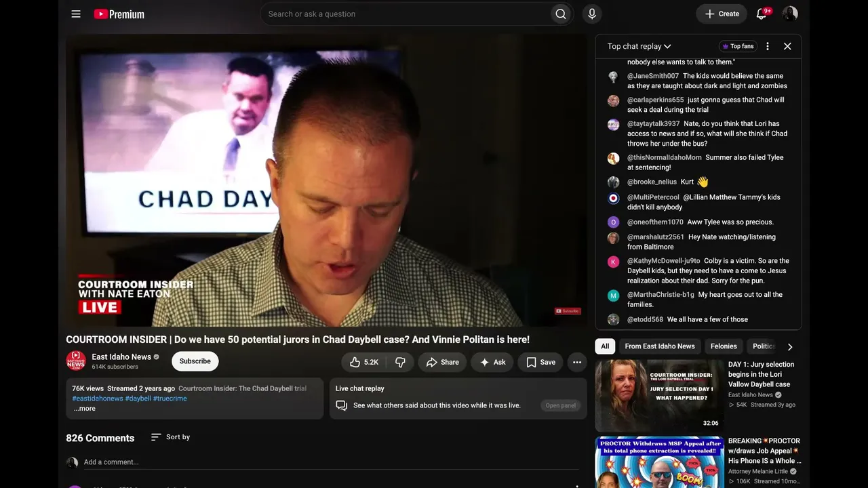Open DAY 1 jury selection video title
The width and height of the screenshot is (868, 488).
click(762, 374)
